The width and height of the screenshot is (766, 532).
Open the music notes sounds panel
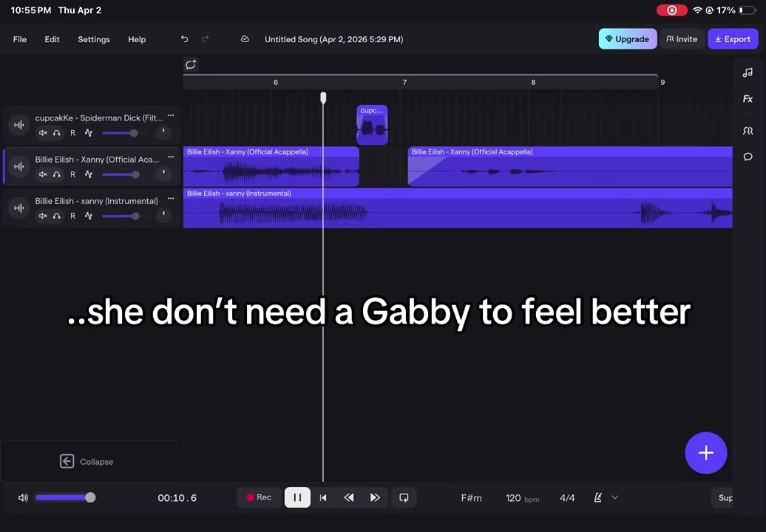[748, 72]
